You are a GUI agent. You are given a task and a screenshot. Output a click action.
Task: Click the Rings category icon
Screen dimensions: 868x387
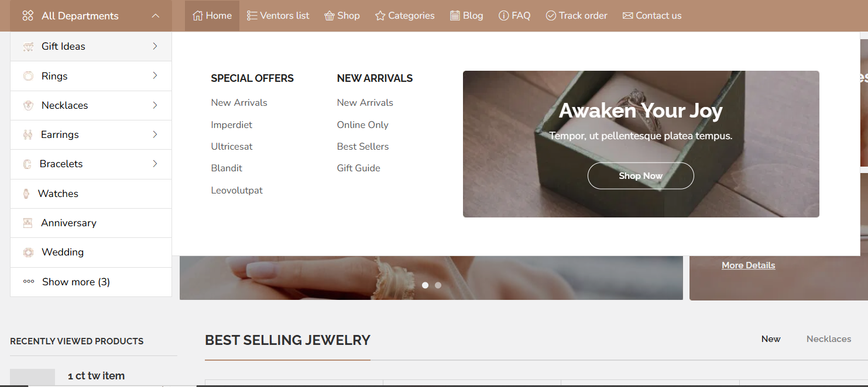tap(28, 76)
